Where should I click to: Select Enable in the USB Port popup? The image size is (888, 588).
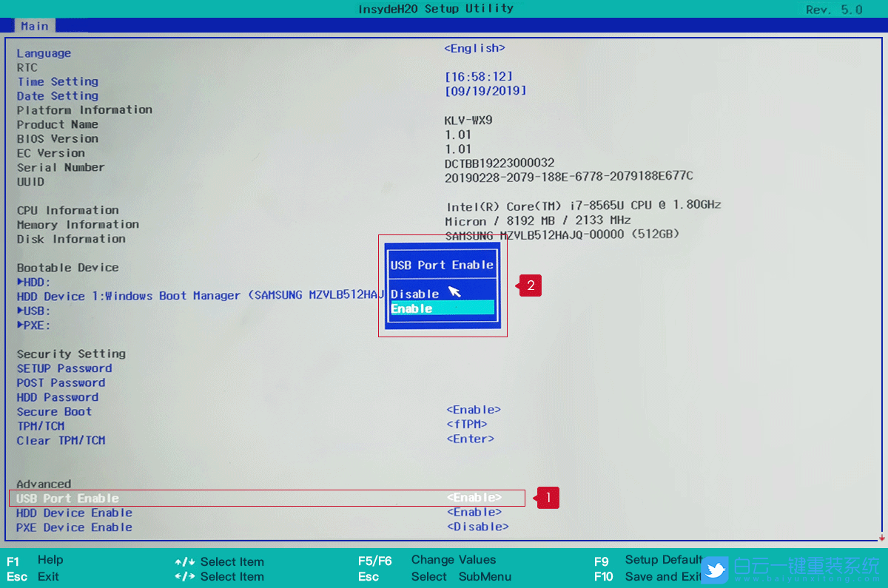pyautogui.click(x=442, y=308)
